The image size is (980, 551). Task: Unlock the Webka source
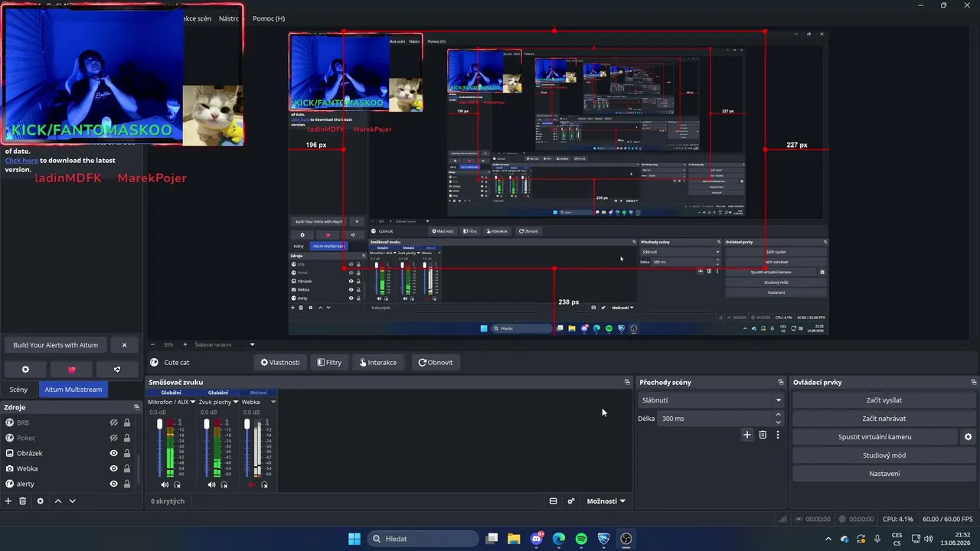point(127,468)
